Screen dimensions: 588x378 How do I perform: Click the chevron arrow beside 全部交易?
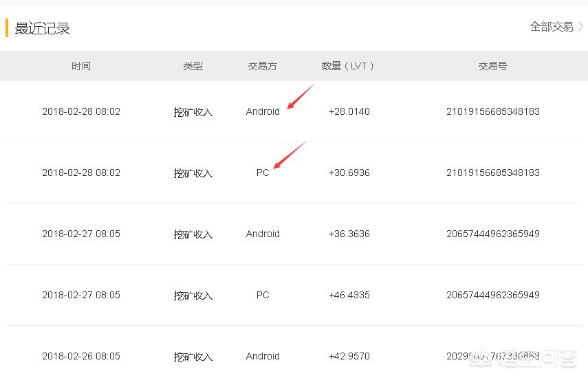581,27
